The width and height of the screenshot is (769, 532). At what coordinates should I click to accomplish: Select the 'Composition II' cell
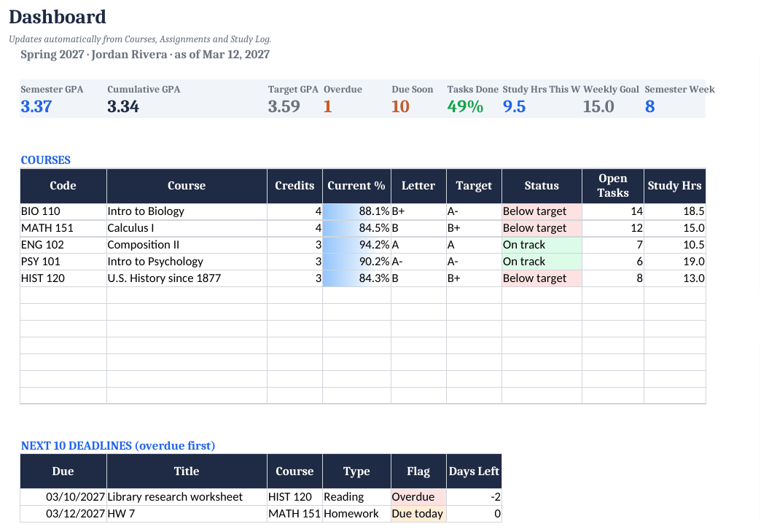click(x=187, y=245)
